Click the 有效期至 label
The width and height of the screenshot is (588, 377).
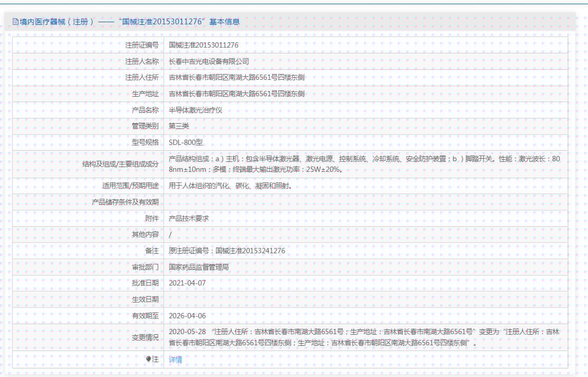tap(145, 316)
